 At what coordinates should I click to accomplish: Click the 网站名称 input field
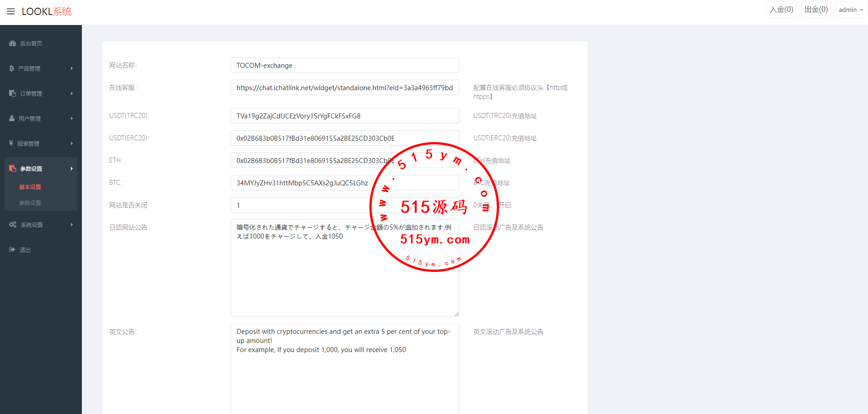(x=344, y=65)
